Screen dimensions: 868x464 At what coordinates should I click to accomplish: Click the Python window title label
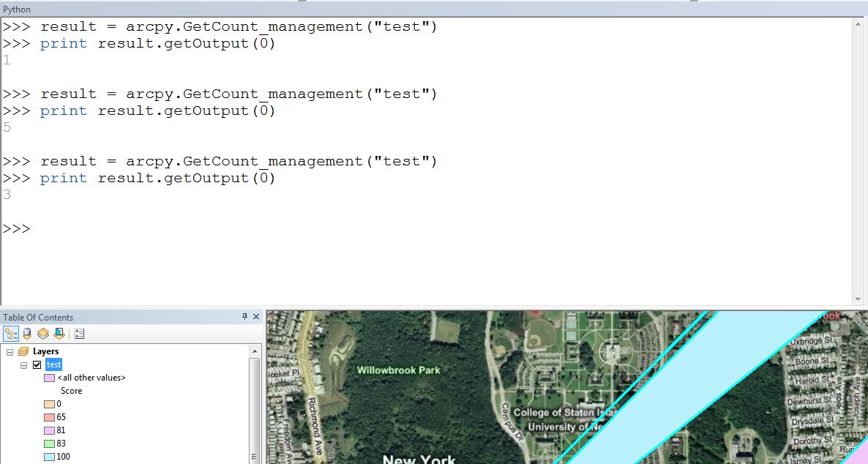pos(15,8)
